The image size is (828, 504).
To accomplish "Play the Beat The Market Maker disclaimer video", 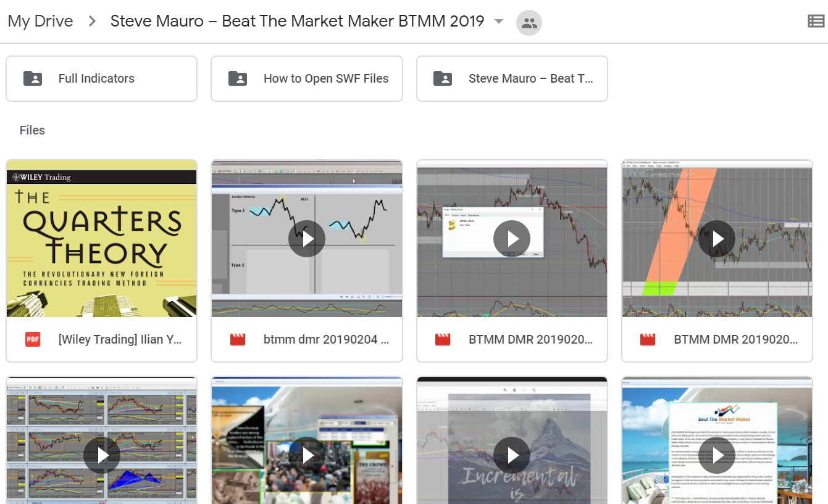I will click(x=717, y=455).
